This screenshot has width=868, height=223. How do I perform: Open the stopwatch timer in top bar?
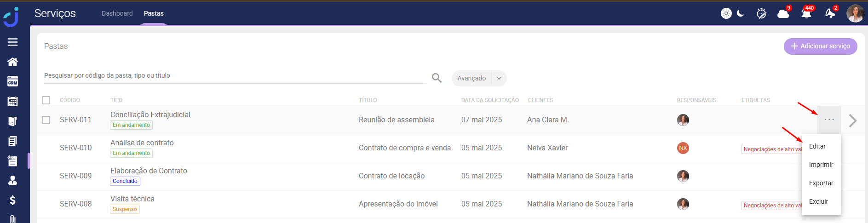(761, 13)
